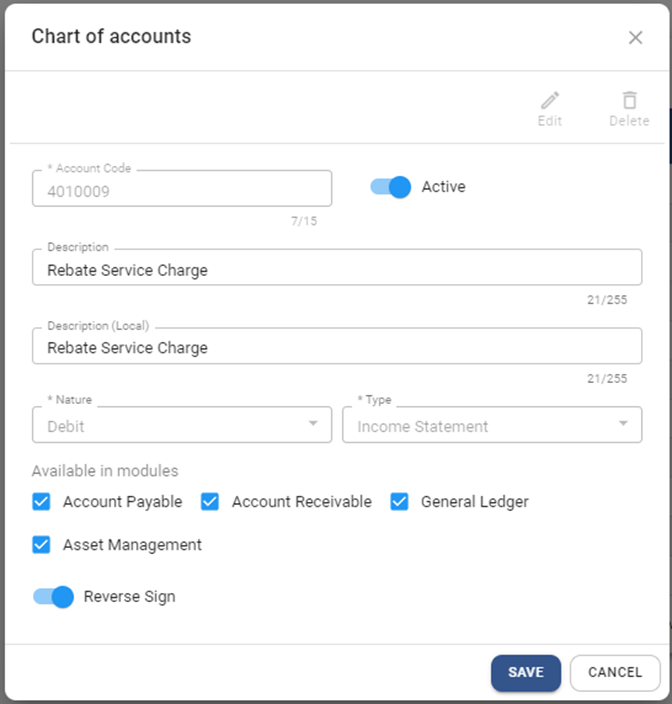Screen dimensions: 672x704
Task: Click the Edit pencil icon
Action: (x=550, y=101)
